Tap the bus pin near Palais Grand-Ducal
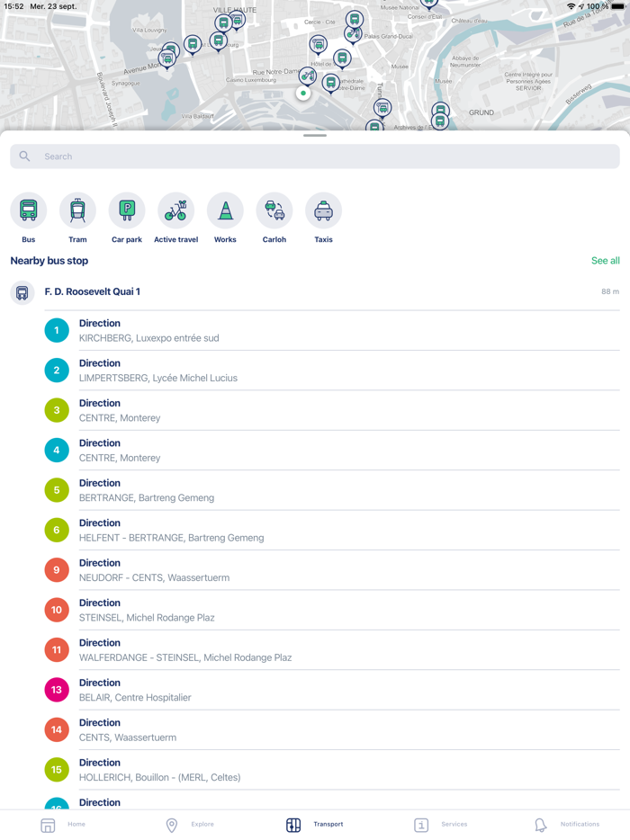 click(x=354, y=21)
